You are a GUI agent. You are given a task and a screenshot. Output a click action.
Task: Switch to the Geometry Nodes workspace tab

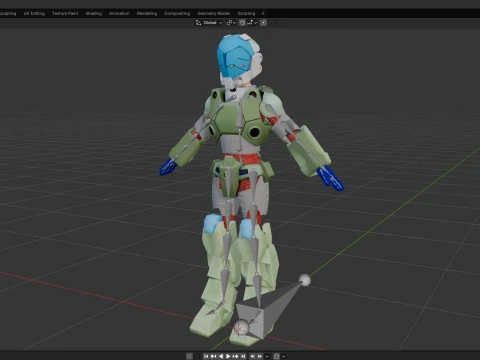point(214,13)
